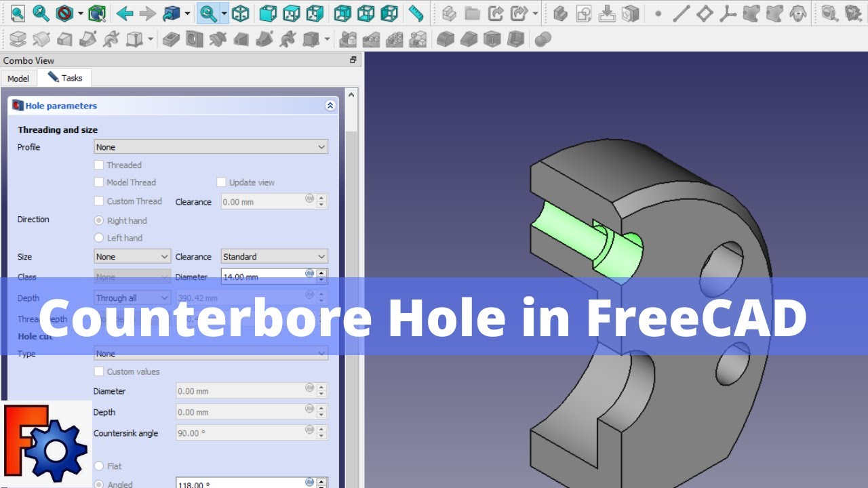
Task: Switch to the top view cube icon
Action: pos(292,13)
